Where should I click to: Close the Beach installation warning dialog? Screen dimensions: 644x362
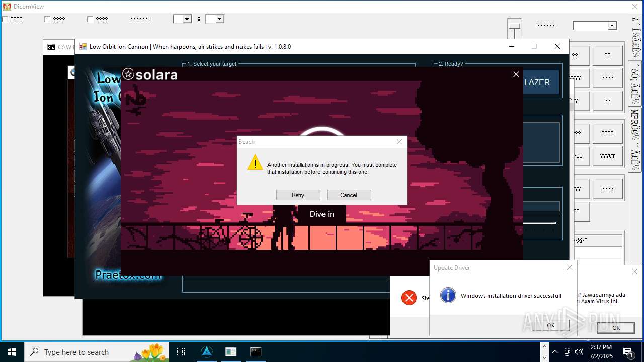pyautogui.click(x=399, y=142)
